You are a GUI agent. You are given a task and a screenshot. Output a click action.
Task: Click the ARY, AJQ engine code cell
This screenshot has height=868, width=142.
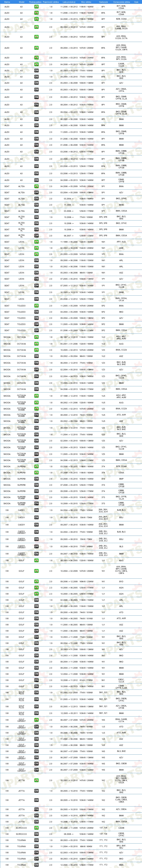tap(121, 242)
